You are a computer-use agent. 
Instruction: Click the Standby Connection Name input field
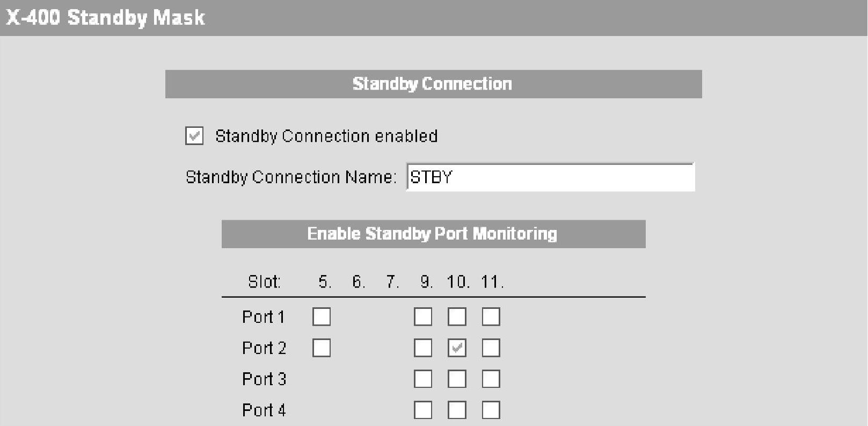[x=550, y=177]
